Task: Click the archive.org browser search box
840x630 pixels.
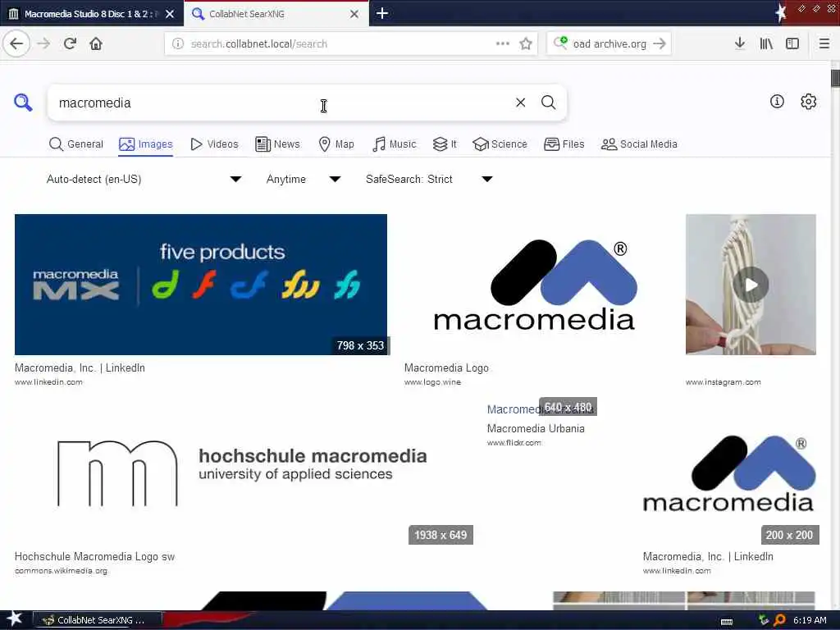Action: (x=609, y=44)
